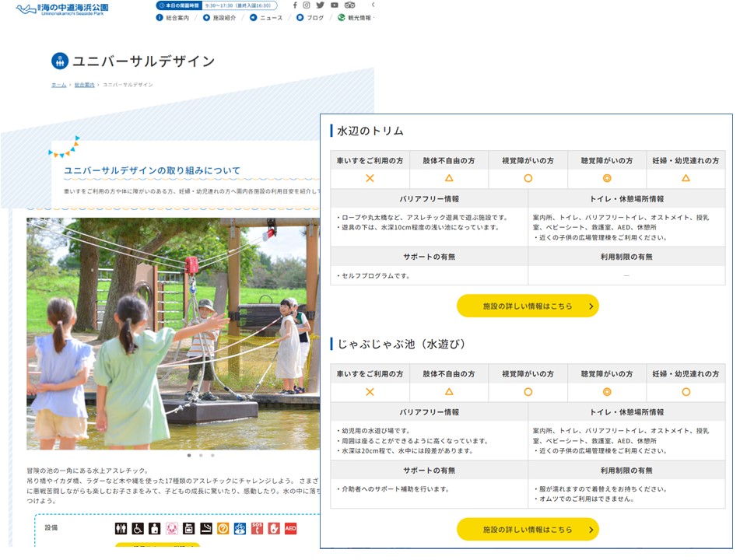The image size is (747, 560).
Task: Click the orange information question-mark icon
Action: [223, 528]
